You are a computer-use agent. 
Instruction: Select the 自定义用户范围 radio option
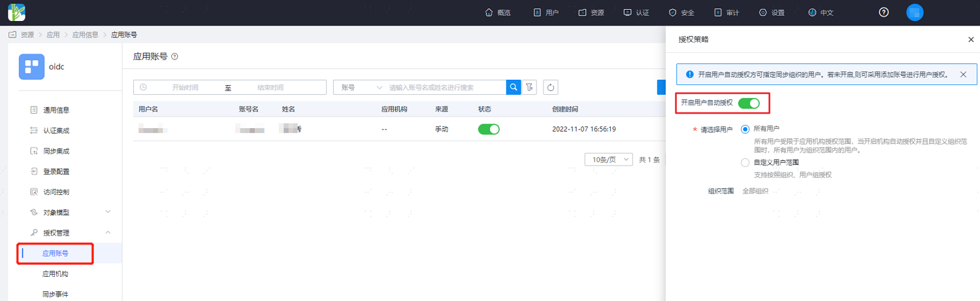745,162
